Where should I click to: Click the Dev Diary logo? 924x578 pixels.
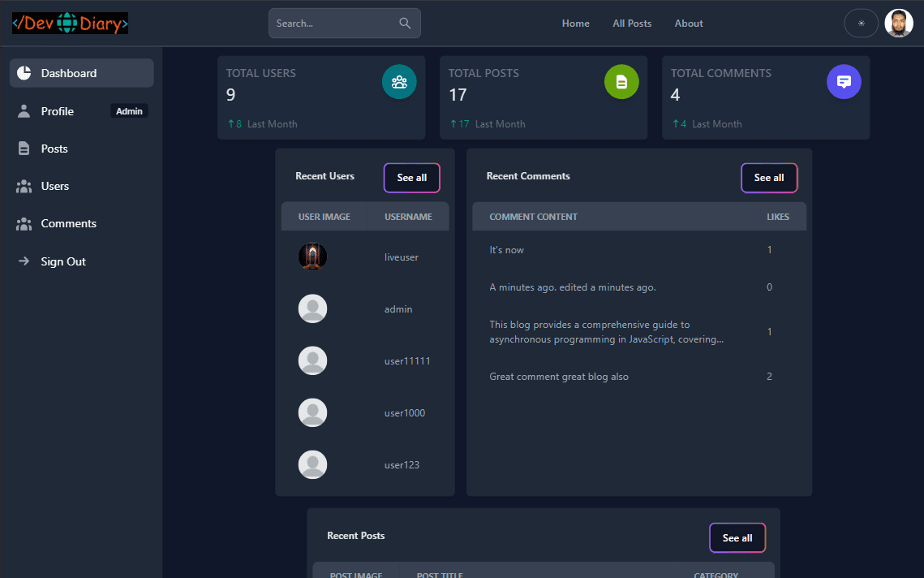(70, 24)
